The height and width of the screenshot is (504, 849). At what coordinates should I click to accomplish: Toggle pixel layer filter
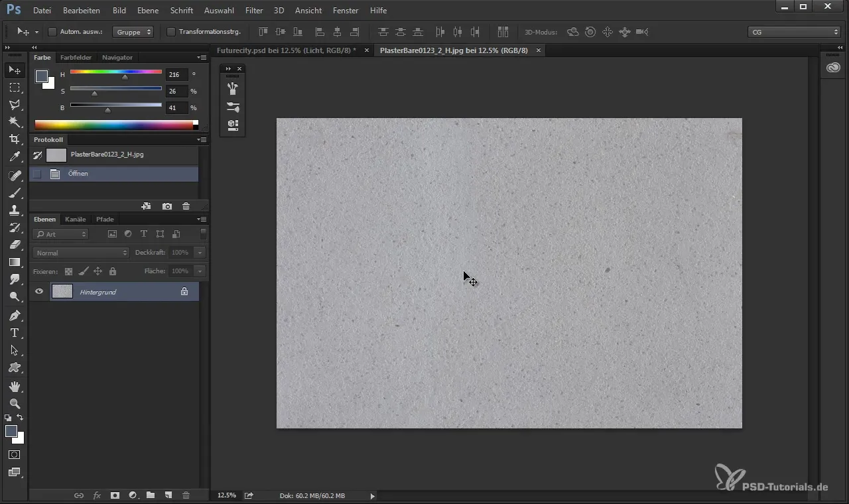tap(112, 234)
